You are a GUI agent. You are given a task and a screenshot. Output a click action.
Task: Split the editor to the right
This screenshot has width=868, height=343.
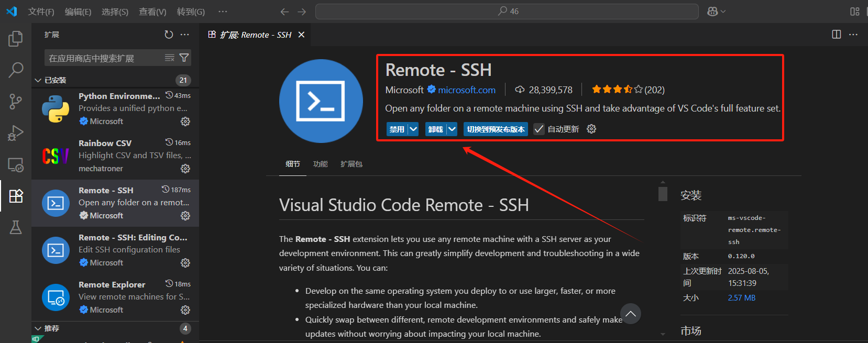pos(837,35)
